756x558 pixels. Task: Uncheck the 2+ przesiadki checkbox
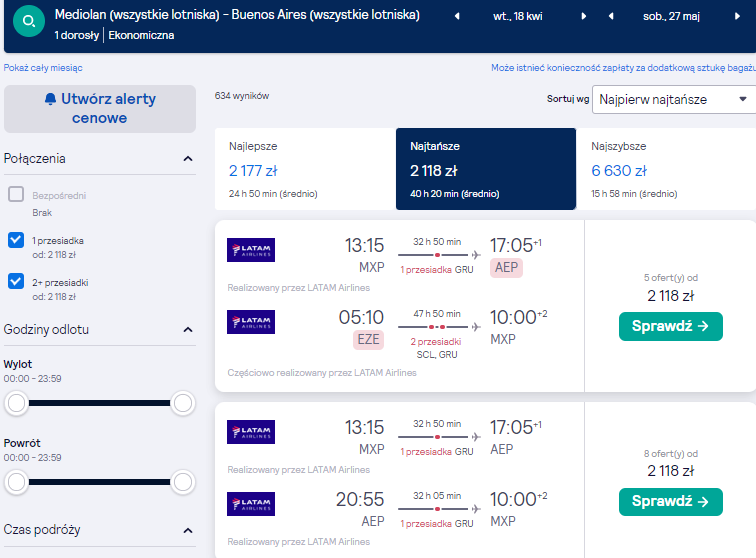tap(16, 281)
